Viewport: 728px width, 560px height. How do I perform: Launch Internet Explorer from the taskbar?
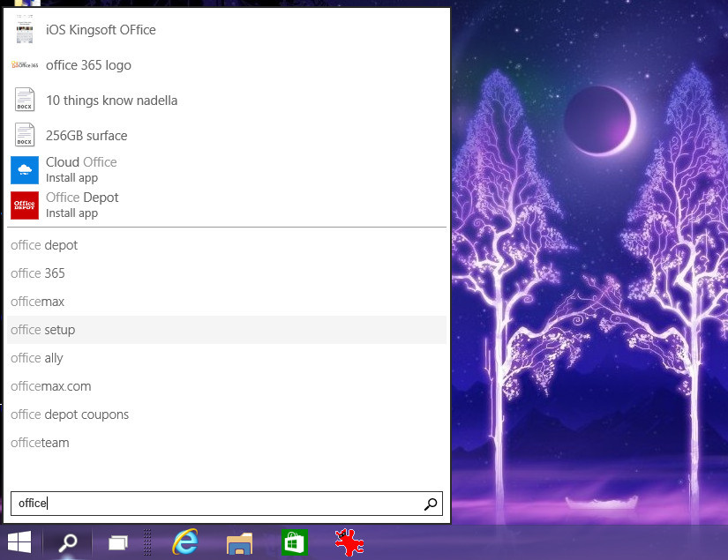185,542
